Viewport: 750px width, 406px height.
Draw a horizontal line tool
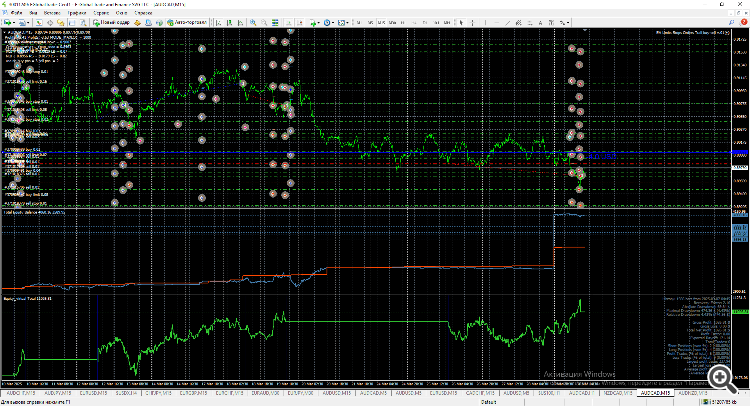[496, 22]
